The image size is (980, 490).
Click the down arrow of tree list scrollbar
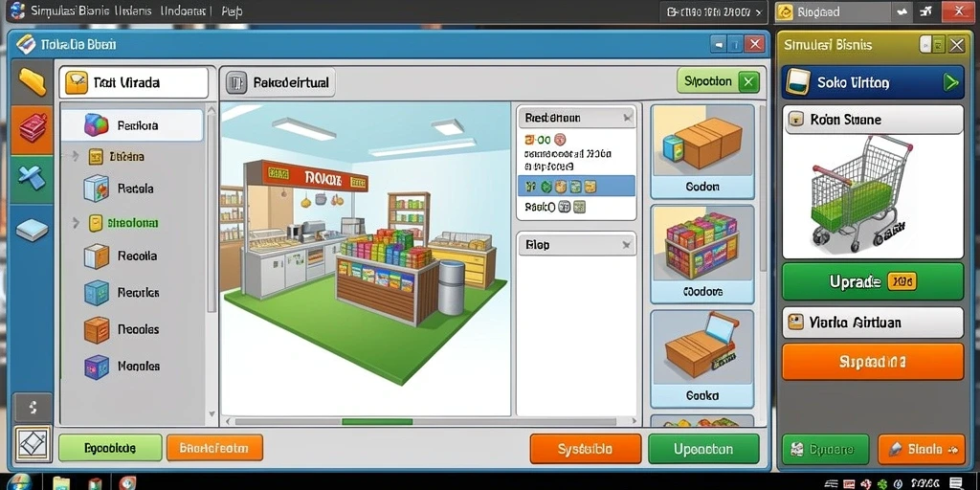pos(212,413)
